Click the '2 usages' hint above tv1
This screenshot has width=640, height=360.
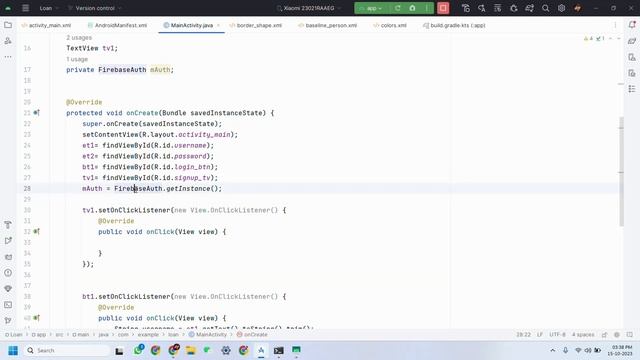coord(79,38)
